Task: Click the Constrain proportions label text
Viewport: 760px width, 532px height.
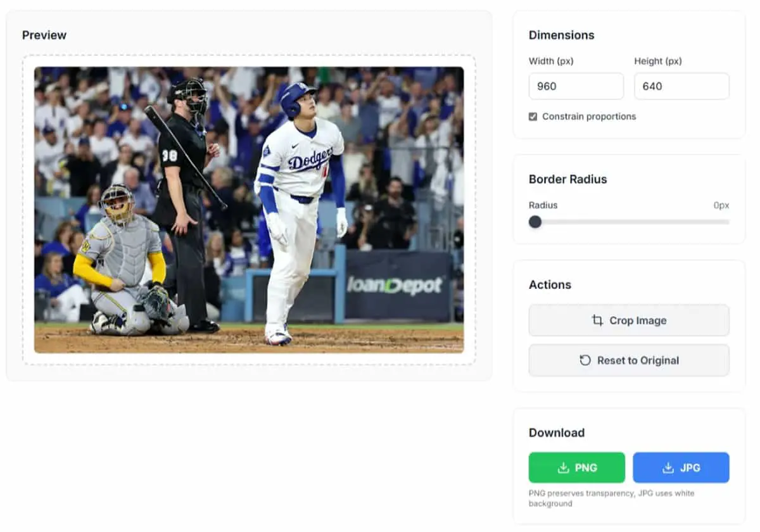Action: coord(589,117)
